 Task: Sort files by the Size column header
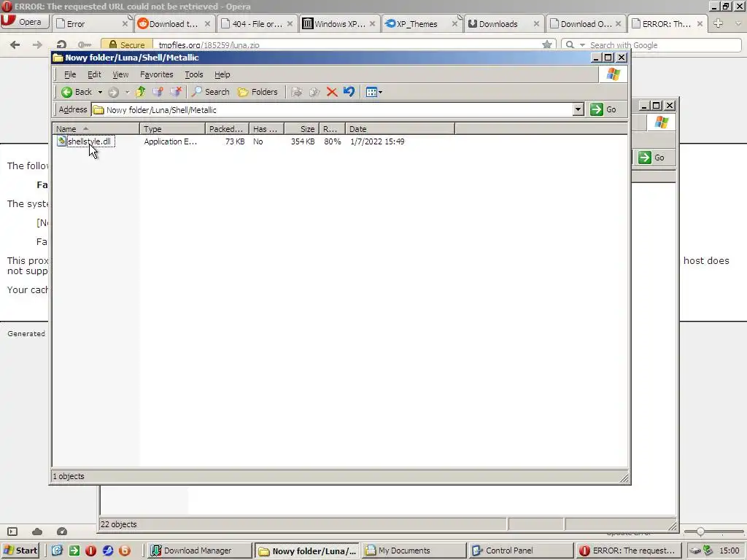coord(301,129)
